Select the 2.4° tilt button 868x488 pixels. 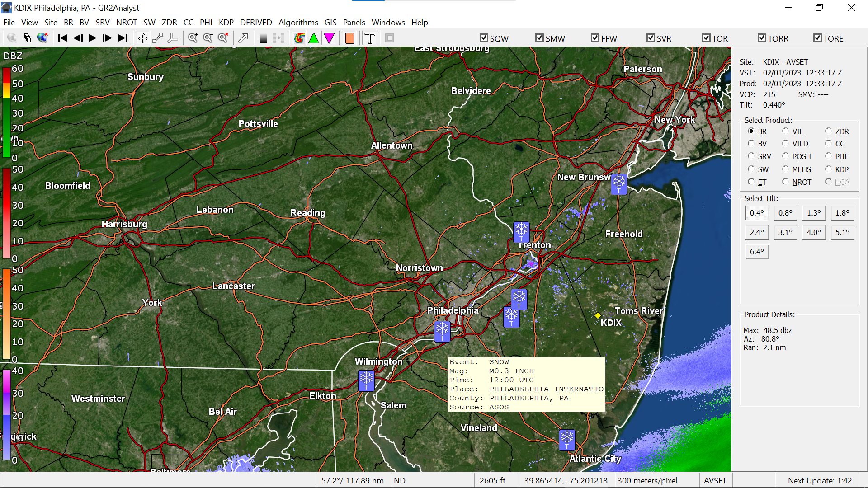(x=757, y=232)
